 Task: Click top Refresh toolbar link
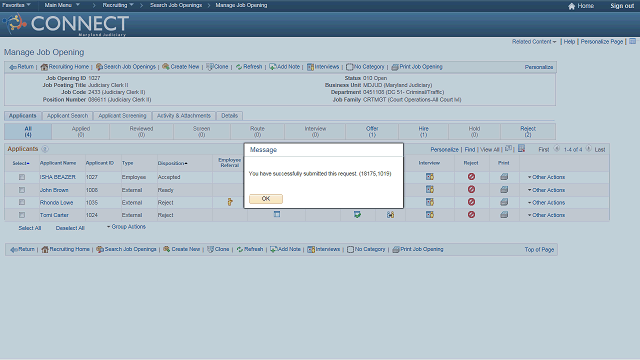point(249,67)
